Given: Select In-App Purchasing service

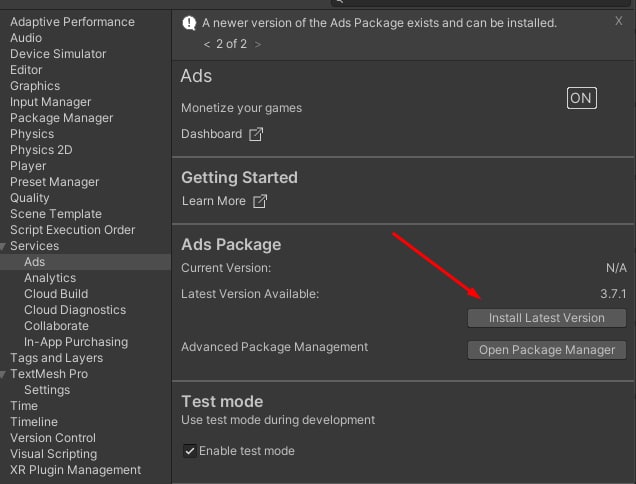Looking at the screenshot, I should coord(76,342).
